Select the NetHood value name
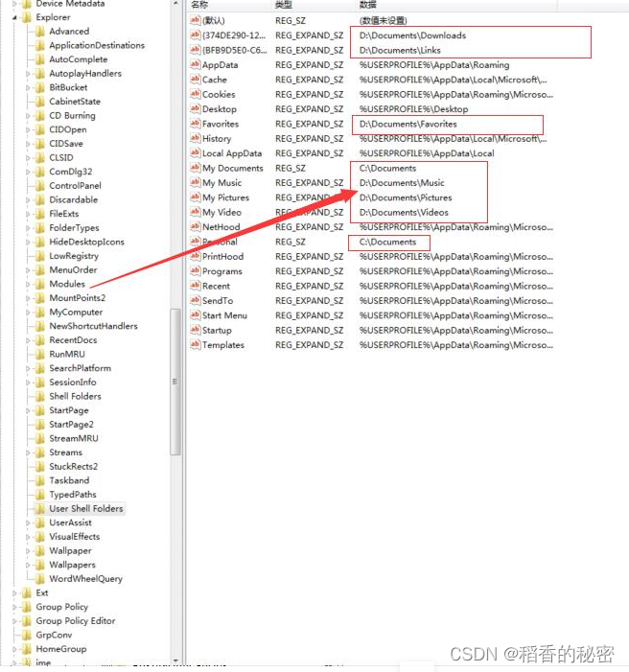 click(221, 226)
